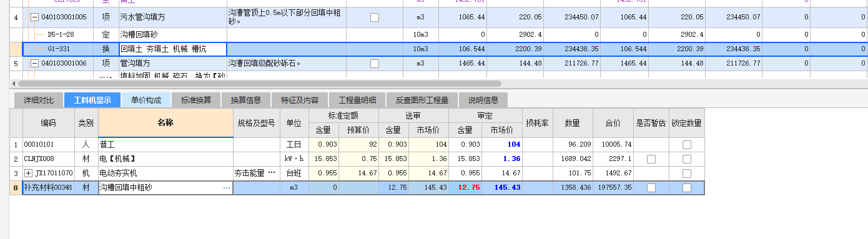Viewport: 868px width, 239px height.
Task: Open ellipsis button beside 夯击能量 specification
Action: (271, 173)
